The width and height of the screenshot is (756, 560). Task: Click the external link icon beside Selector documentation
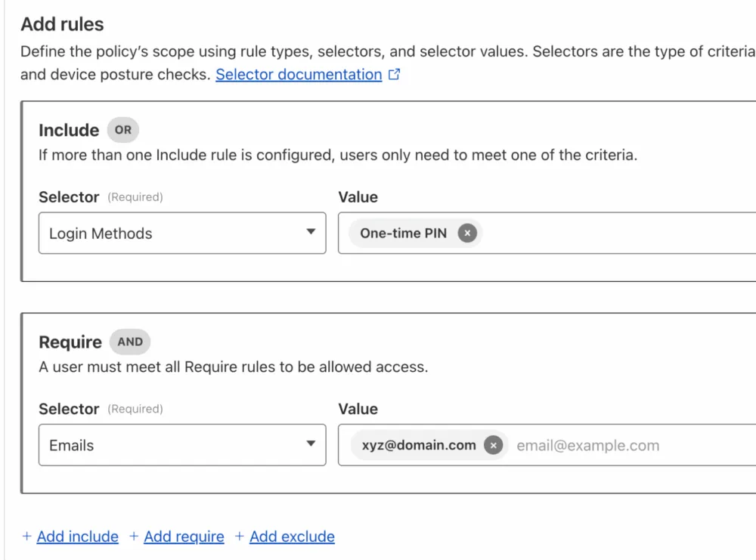(394, 74)
